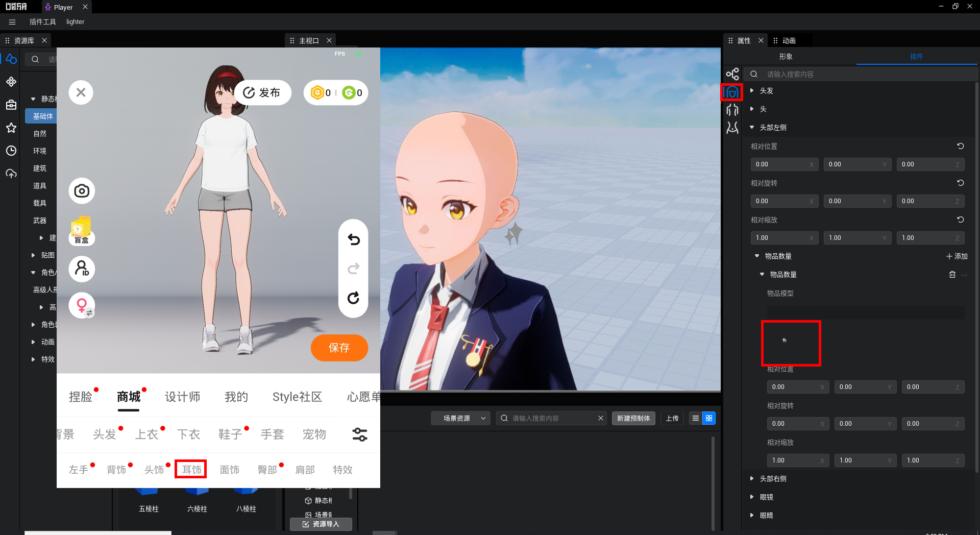Expand the 贴图 tree item

click(x=33, y=255)
